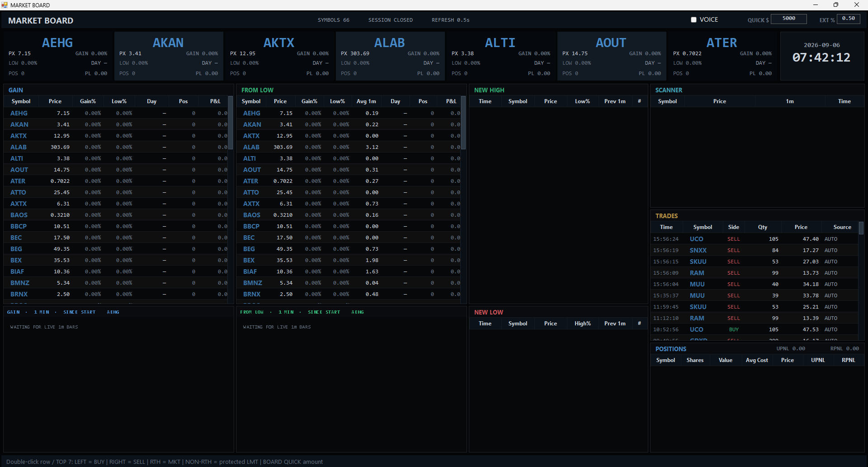This screenshot has width=868, height=467.
Task: Click the UCO BUY trade at 10:52:56
Action: 754,329
